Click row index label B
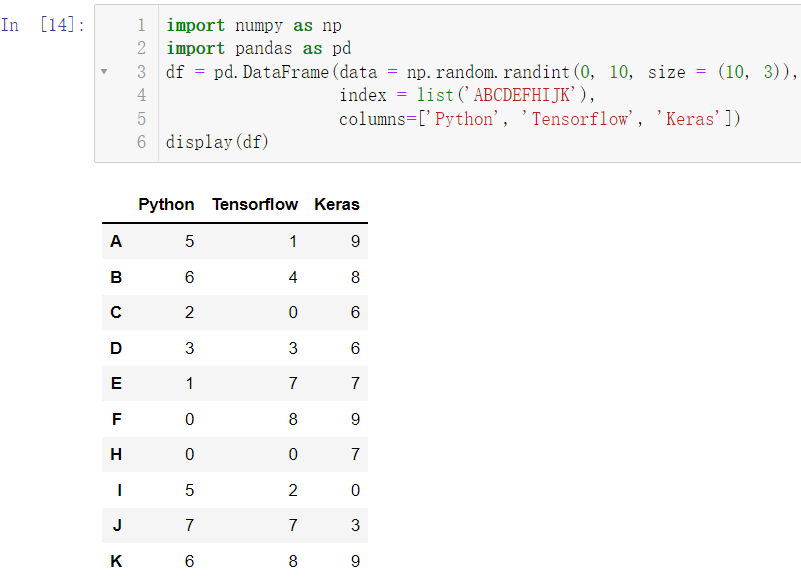The image size is (801, 579). tap(116, 277)
